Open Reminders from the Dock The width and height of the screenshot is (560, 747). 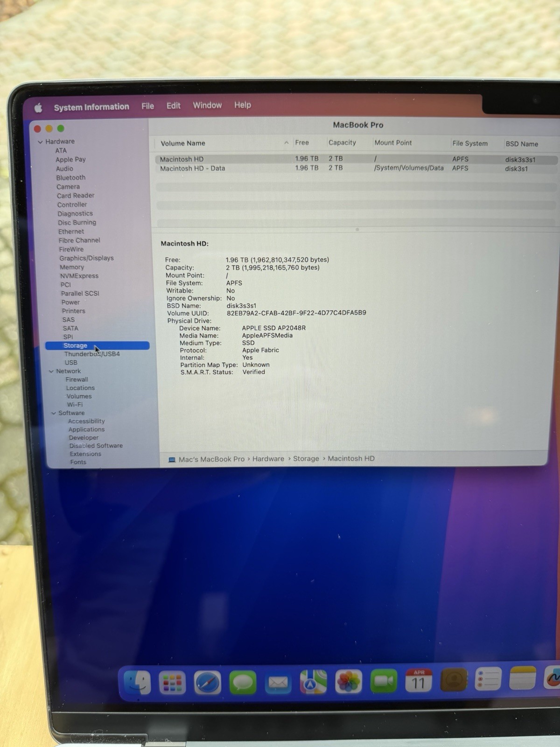(488, 679)
